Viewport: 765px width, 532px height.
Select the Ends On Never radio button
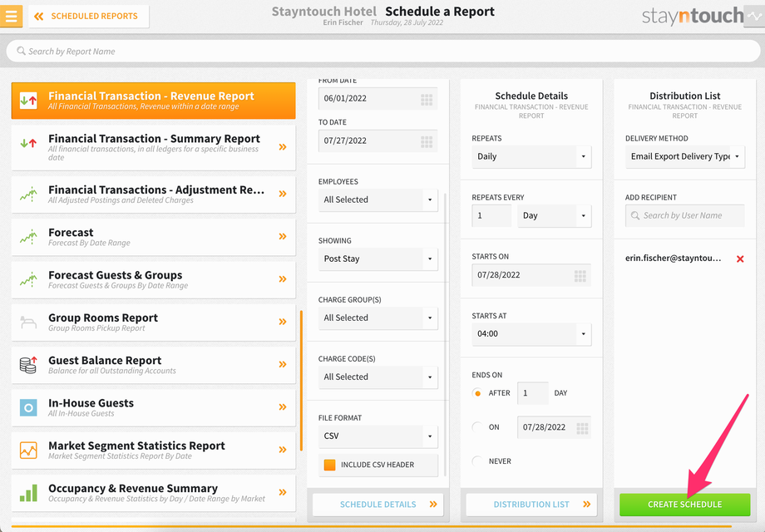tap(477, 461)
